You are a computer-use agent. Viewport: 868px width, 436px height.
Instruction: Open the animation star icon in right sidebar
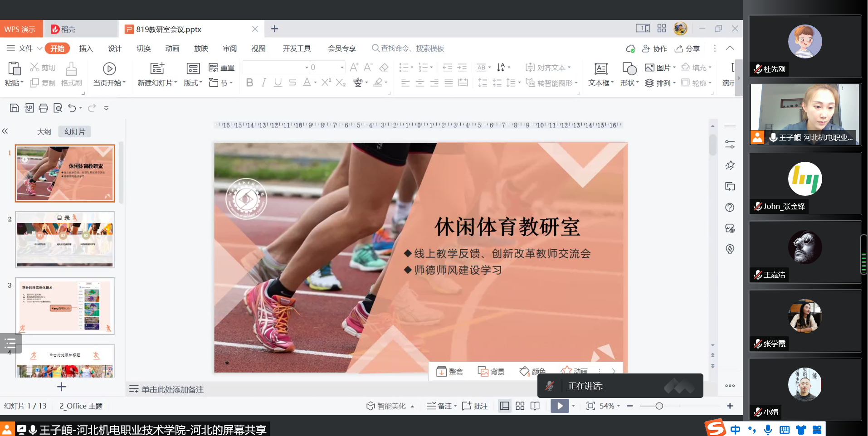click(x=730, y=165)
